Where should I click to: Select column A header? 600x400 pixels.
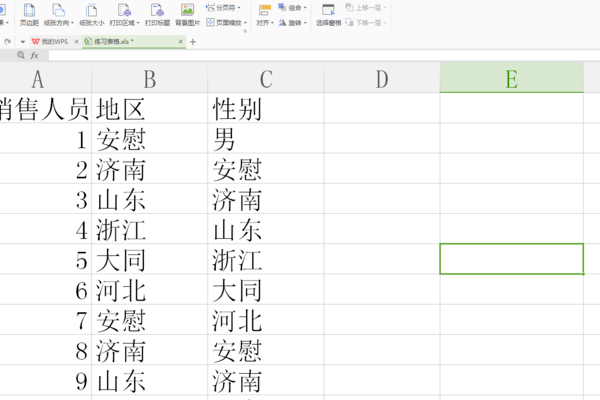click(x=46, y=79)
